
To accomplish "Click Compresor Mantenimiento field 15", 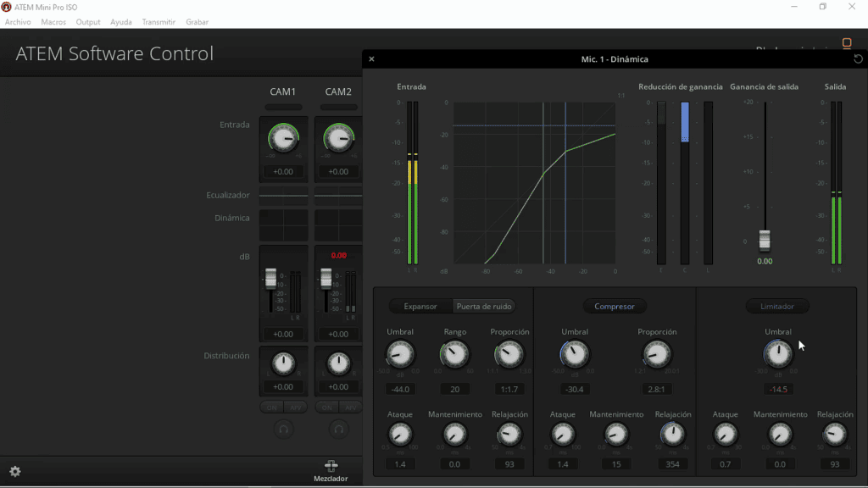I will (616, 464).
